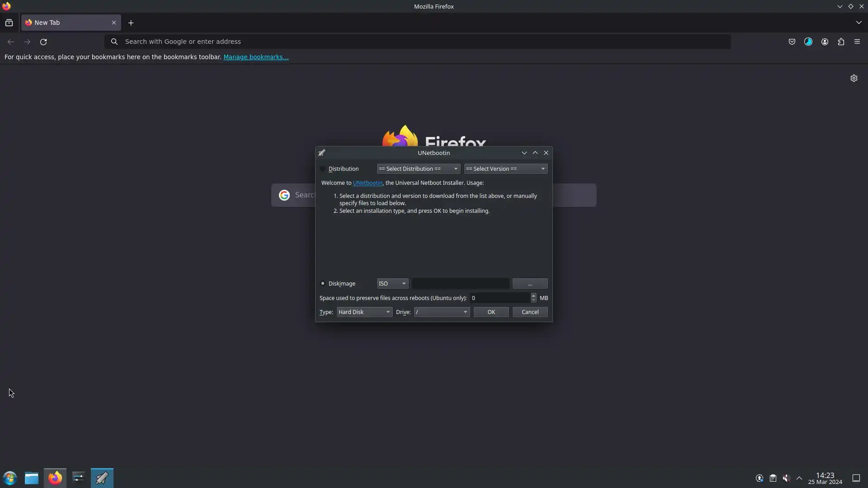Open the Extensions puzzle icon

841,42
